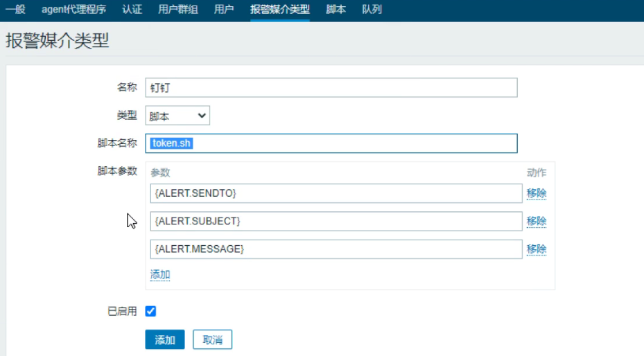Add a new script parameter with 添加 link
The height and width of the screenshot is (356, 644).
click(x=160, y=274)
